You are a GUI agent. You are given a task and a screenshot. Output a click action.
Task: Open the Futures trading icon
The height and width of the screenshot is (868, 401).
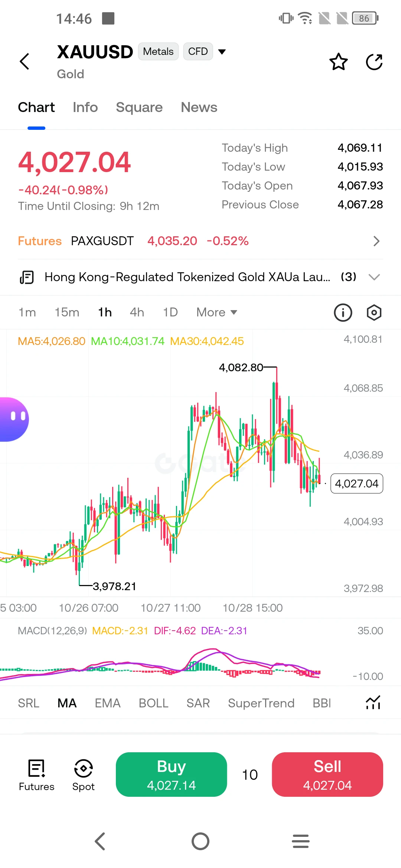point(36,775)
